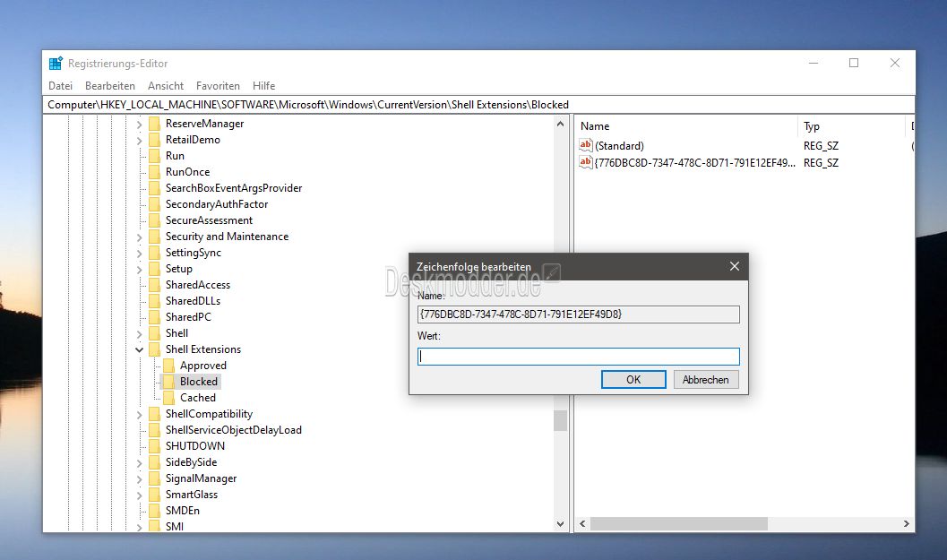Click the tree pane scroll-down arrow
Image resolution: width=947 pixels, height=560 pixels.
pyautogui.click(x=560, y=524)
